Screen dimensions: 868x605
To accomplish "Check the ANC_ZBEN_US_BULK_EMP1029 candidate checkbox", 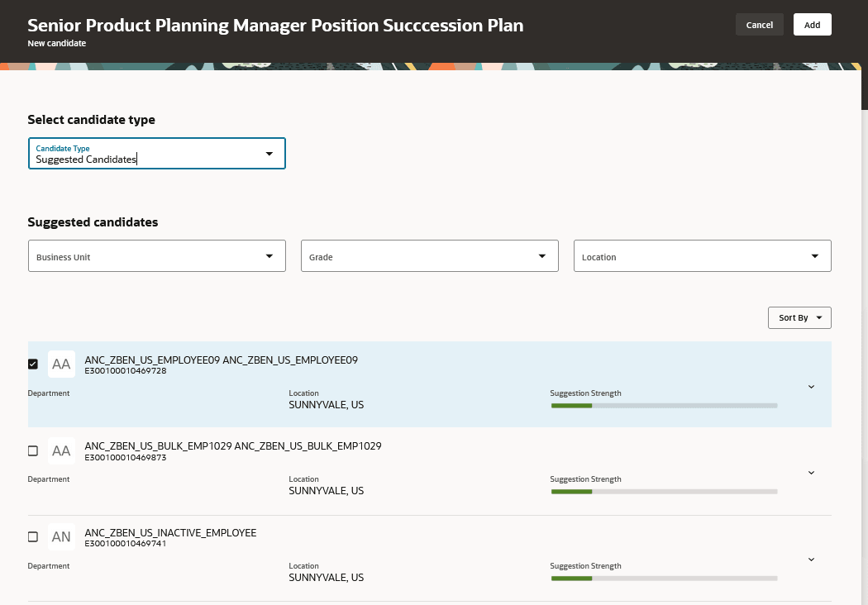I will [33, 450].
